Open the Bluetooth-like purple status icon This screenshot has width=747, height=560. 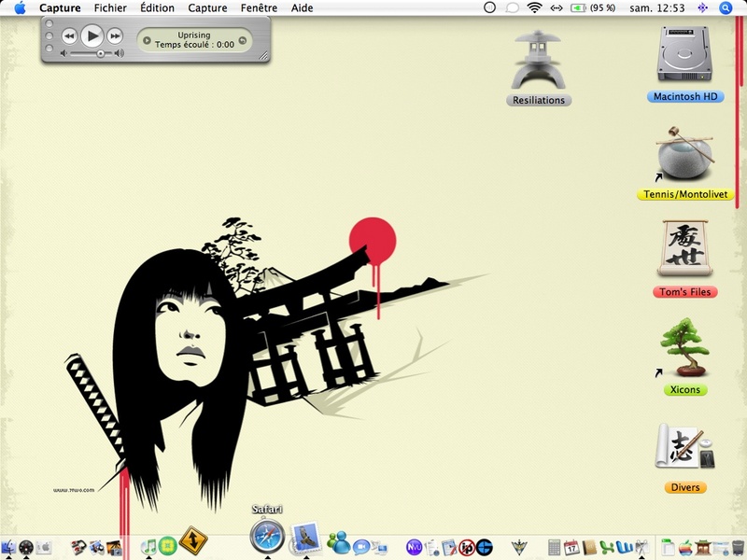coord(703,7)
